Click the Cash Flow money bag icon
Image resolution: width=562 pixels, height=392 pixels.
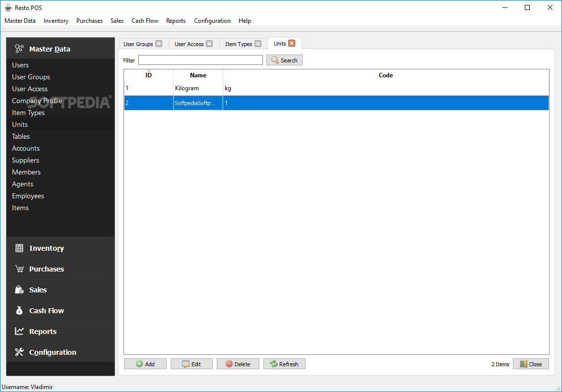click(19, 310)
